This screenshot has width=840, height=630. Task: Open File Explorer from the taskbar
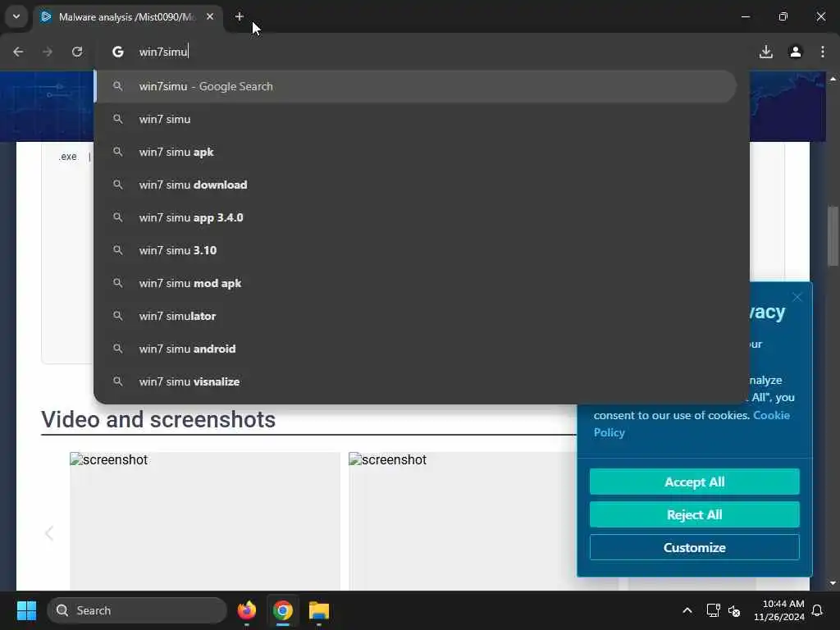click(x=319, y=610)
